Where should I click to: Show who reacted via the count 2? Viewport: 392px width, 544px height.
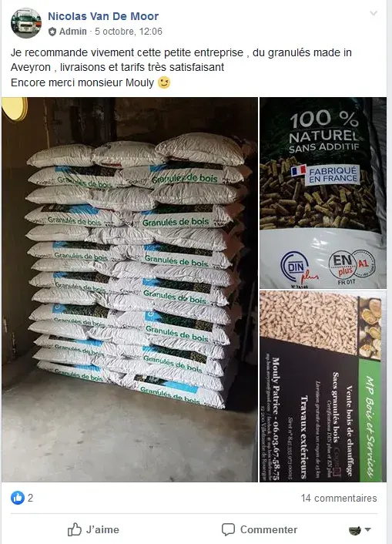[30, 499]
